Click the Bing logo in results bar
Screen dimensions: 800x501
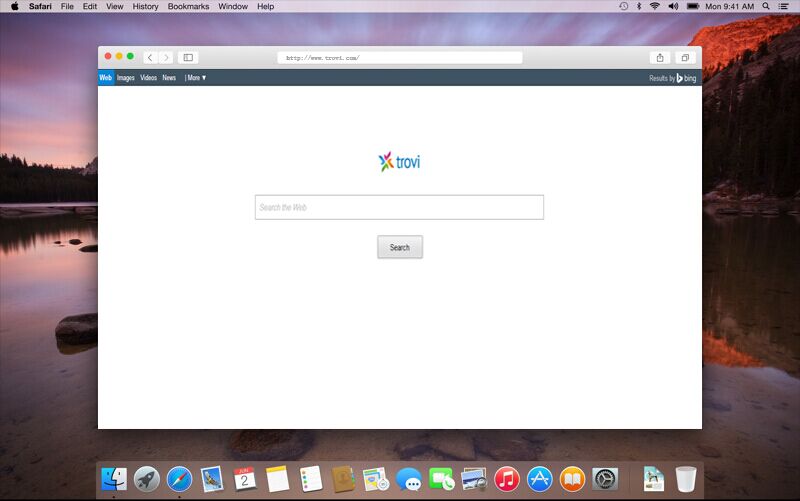tap(686, 78)
